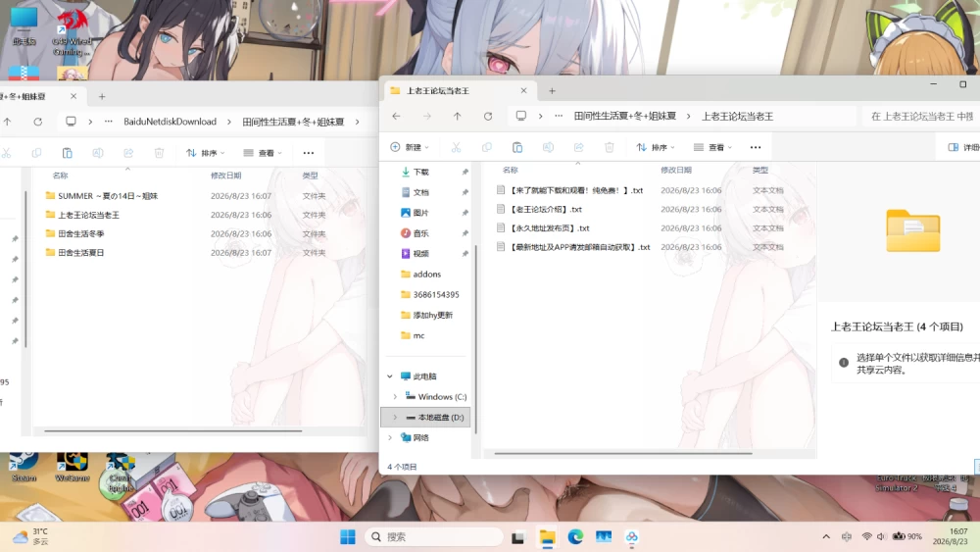The height and width of the screenshot is (552, 980).
Task: Toggle the 详细 details pane button
Action: [x=963, y=147]
